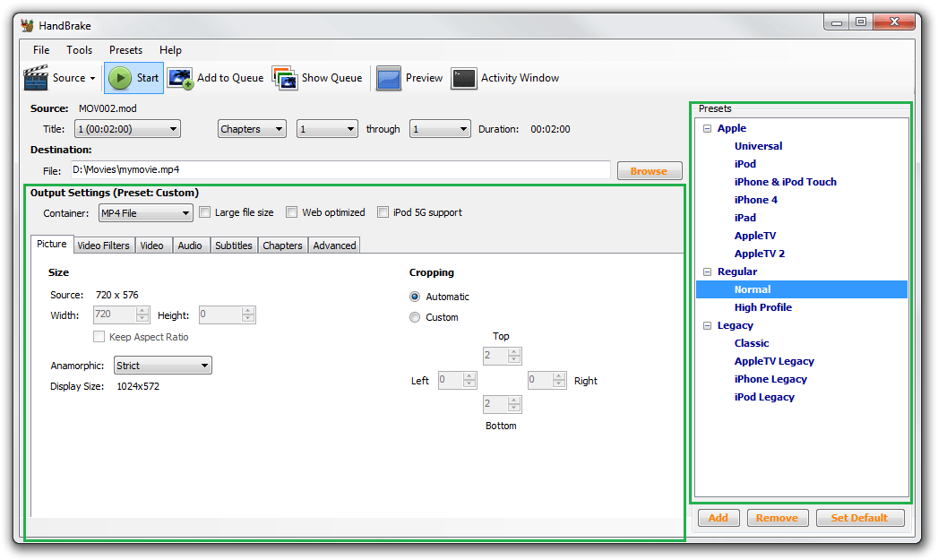Collapse the Apple presets group
Viewport: 938px width, 560px height.
click(x=706, y=127)
